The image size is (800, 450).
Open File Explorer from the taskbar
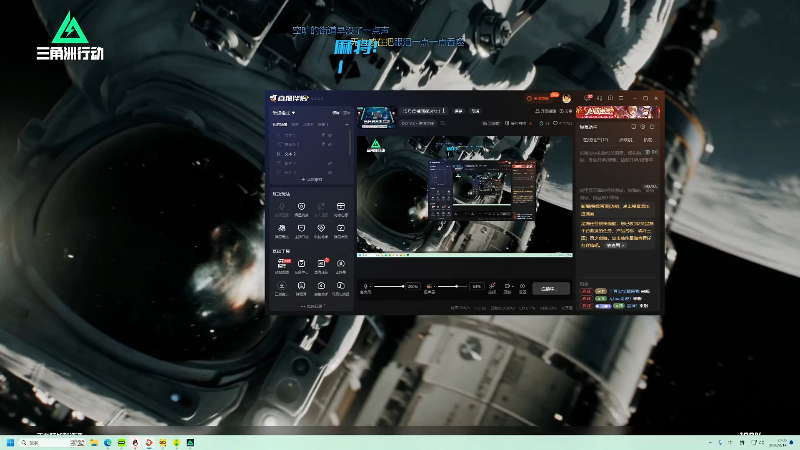tap(94, 442)
